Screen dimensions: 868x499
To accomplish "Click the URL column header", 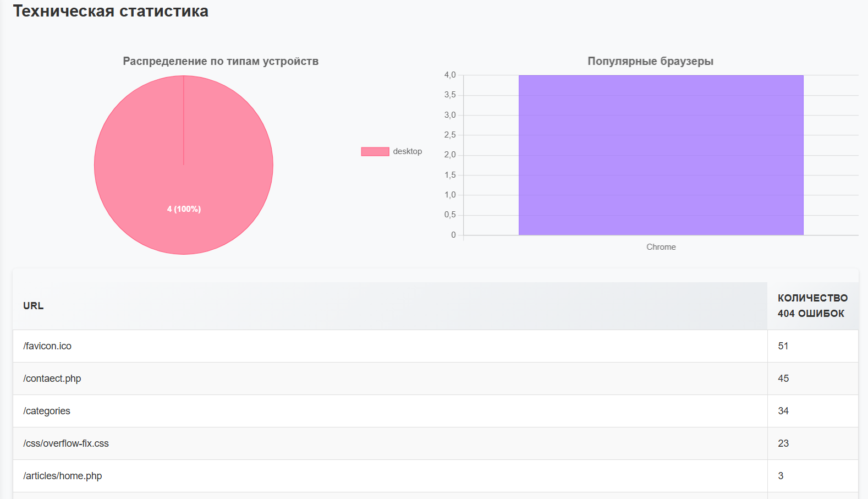I will [34, 306].
